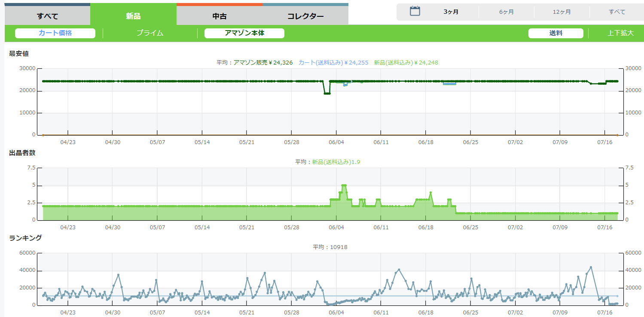644x317 pixels.
Task: Click 上下拡大 to expand the chart vertically
Action: click(x=620, y=33)
